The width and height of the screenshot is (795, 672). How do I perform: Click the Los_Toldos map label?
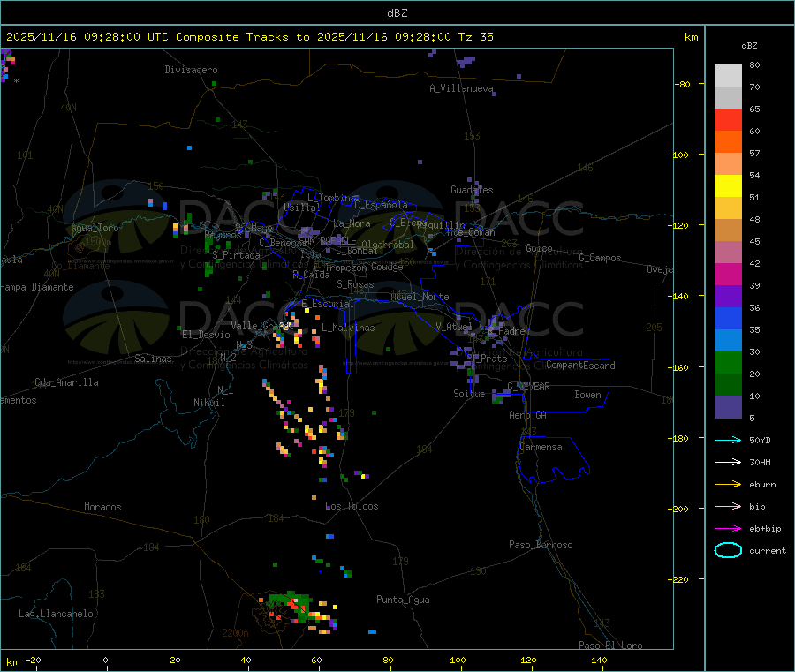(352, 506)
